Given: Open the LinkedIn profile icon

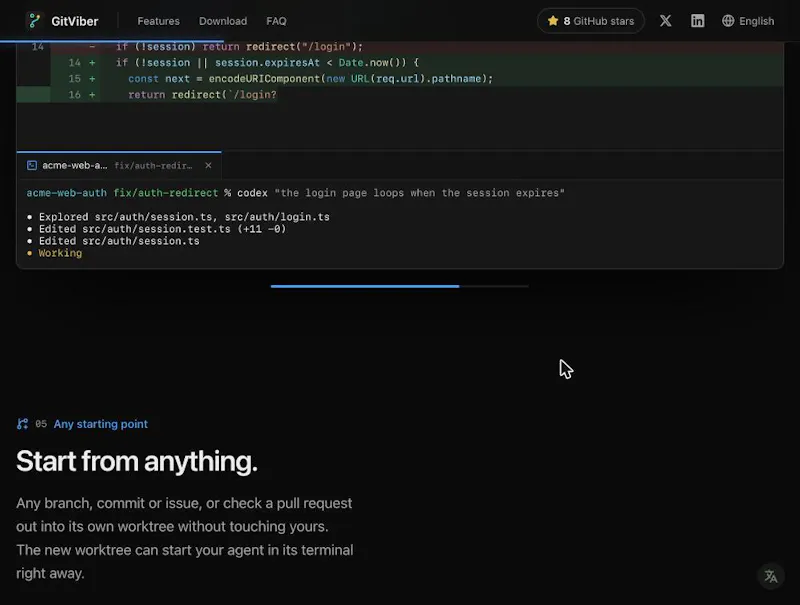Looking at the screenshot, I should [697, 21].
